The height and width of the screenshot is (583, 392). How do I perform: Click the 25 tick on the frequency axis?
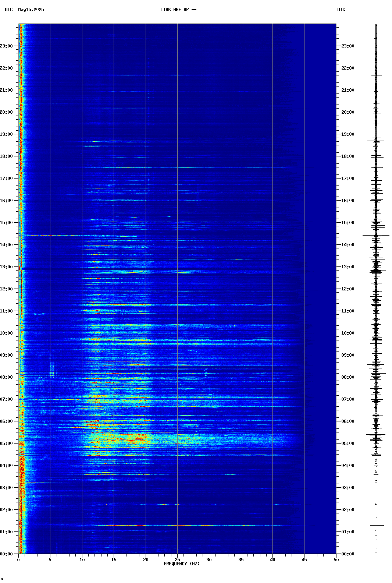click(177, 560)
